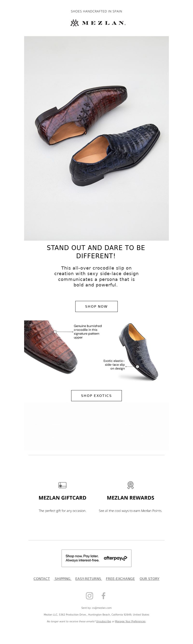The image size is (193, 644).
Task: Click the Unsubscribe link
Action: (x=103, y=621)
